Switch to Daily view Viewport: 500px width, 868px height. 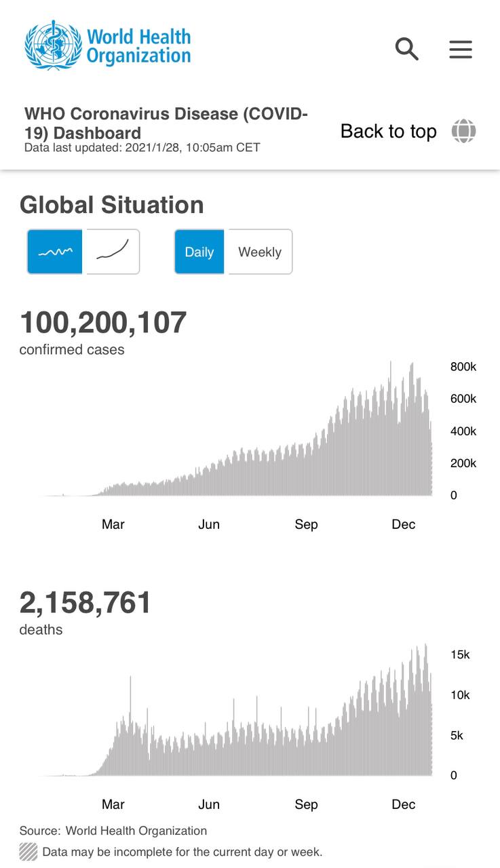(199, 252)
